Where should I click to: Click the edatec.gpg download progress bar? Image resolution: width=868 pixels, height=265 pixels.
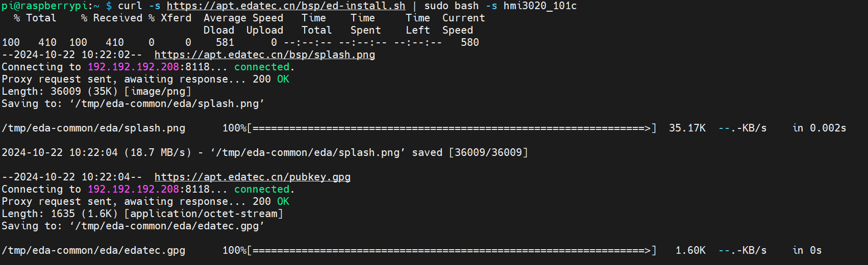pyautogui.click(x=452, y=251)
